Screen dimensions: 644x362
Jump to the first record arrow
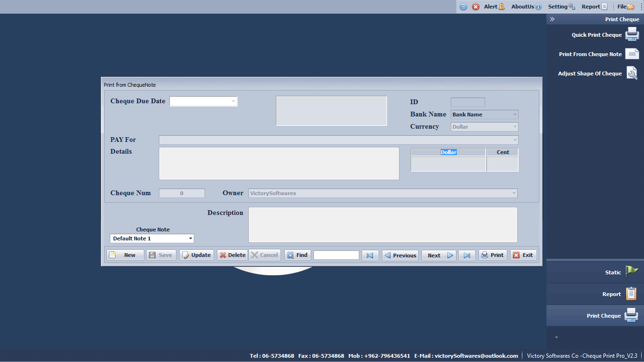point(370,255)
